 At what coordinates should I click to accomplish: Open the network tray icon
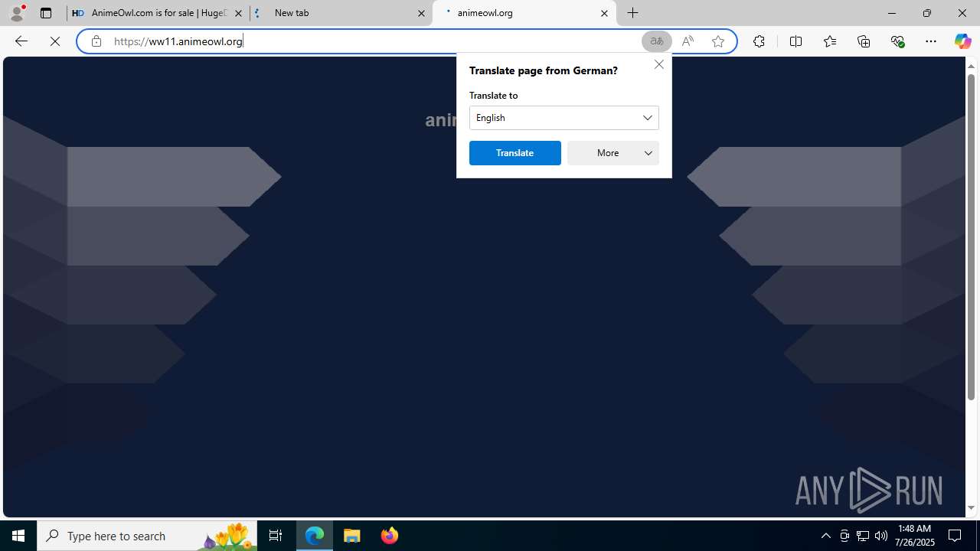[863, 536]
